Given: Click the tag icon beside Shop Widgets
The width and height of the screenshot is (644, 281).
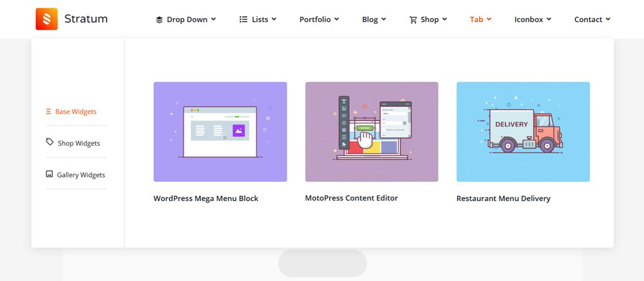Looking at the screenshot, I should (x=50, y=142).
